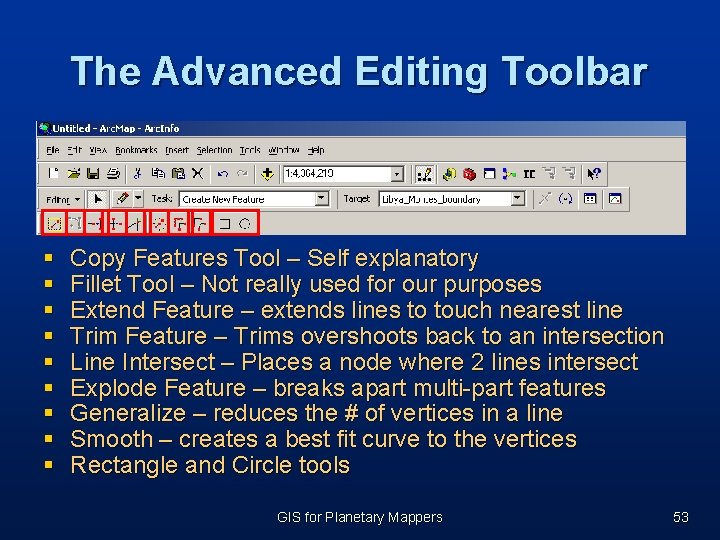Click the Explode Feature icon
The width and height of the screenshot is (720, 540).
coord(159,224)
